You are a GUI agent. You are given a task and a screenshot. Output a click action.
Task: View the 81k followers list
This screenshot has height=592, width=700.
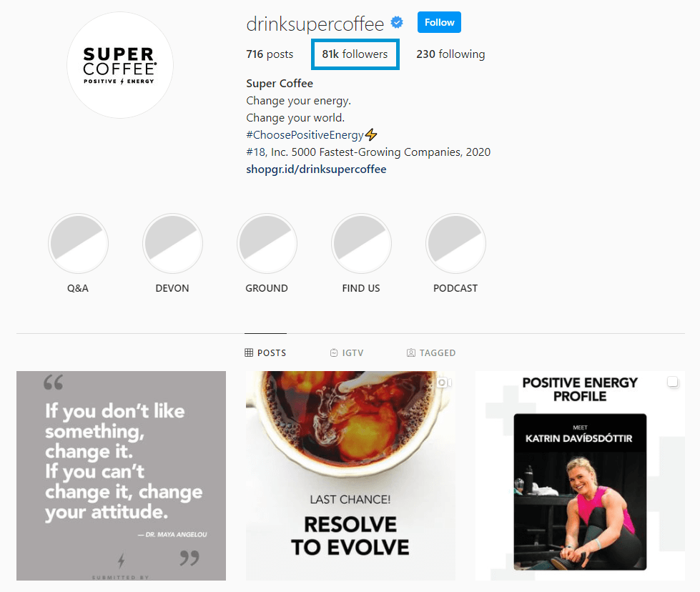[x=355, y=54]
